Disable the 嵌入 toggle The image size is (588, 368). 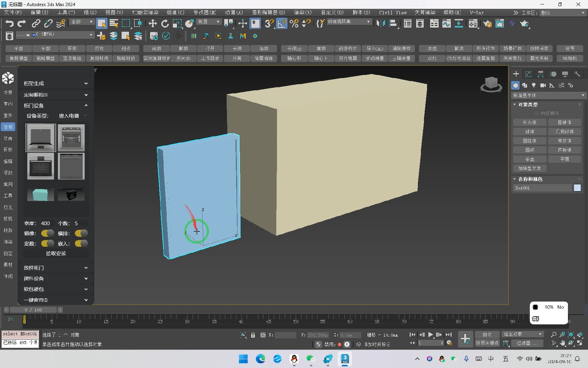(81, 244)
